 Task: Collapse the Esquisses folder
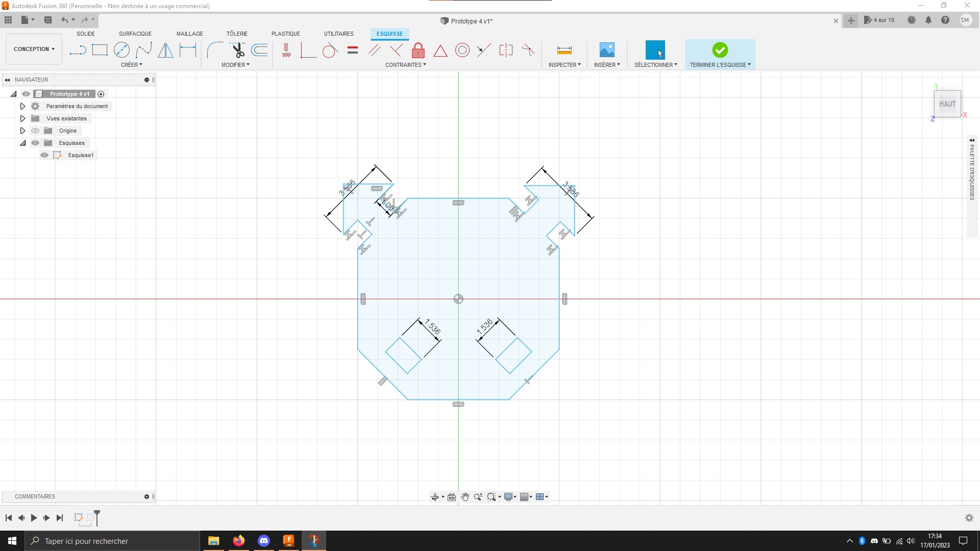tap(22, 143)
